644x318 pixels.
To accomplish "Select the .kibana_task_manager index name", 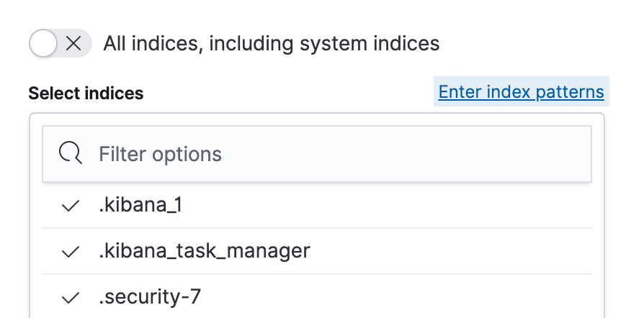I will pyautogui.click(x=204, y=251).
